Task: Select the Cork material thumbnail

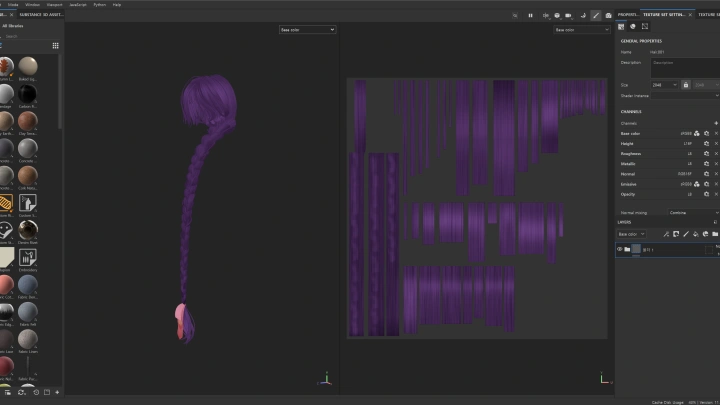Action: [28, 176]
